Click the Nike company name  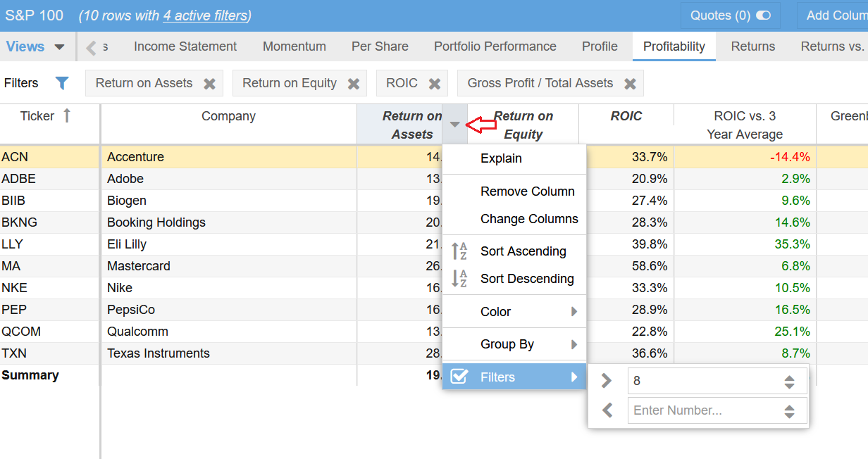coord(120,288)
